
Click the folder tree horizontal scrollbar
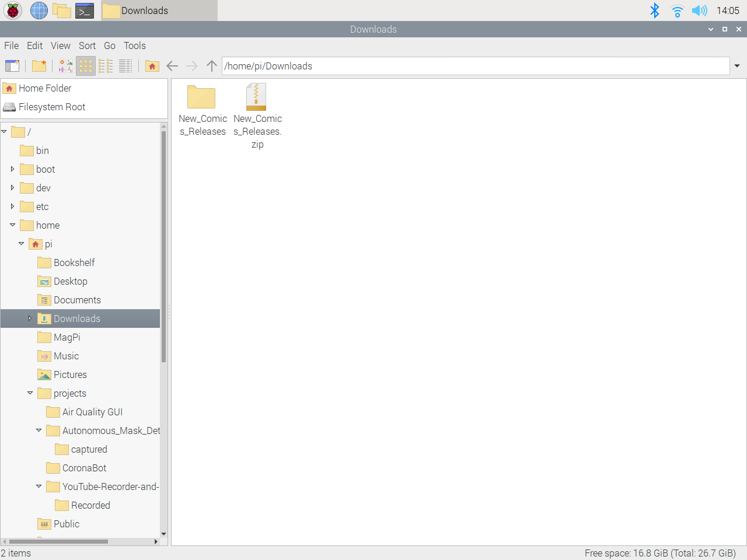tap(58, 541)
